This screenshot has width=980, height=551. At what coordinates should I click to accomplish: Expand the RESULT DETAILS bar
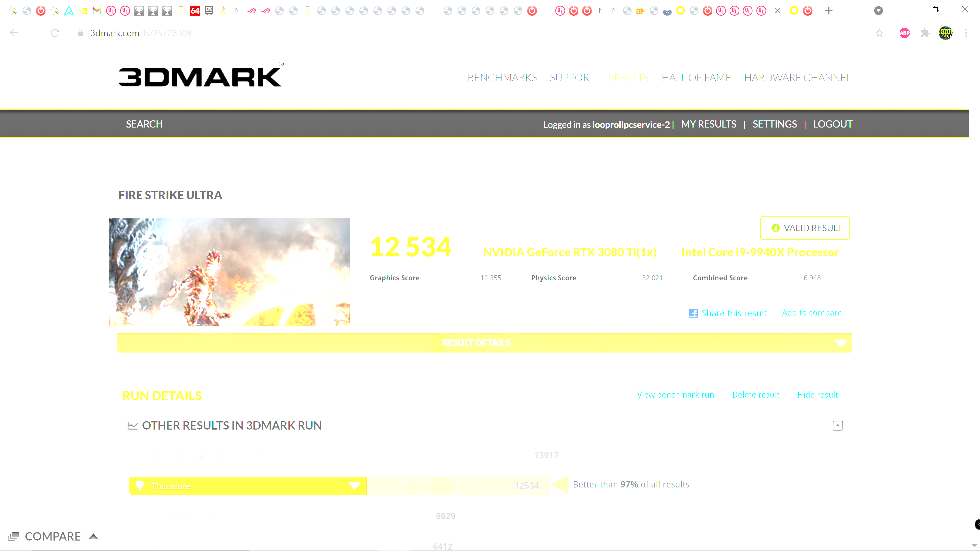click(484, 343)
